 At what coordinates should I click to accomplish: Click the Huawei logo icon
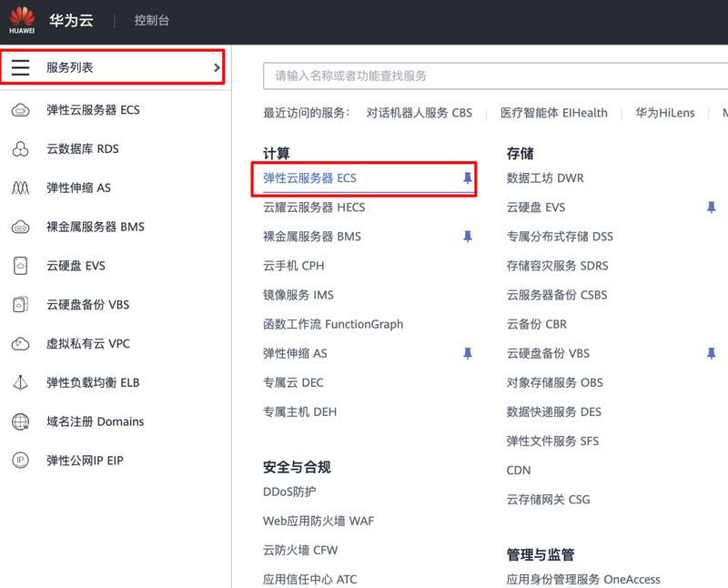22,20
